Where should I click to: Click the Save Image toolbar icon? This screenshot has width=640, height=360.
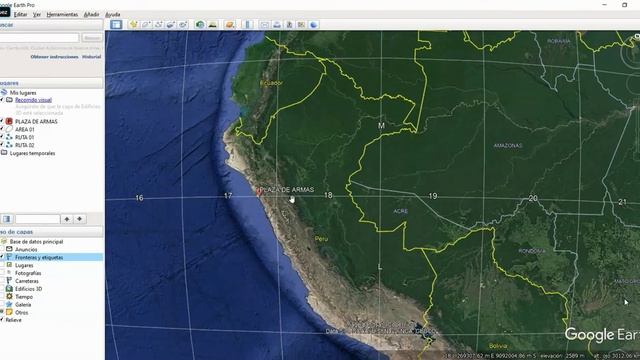pyautogui.click(x=289, y=24)
